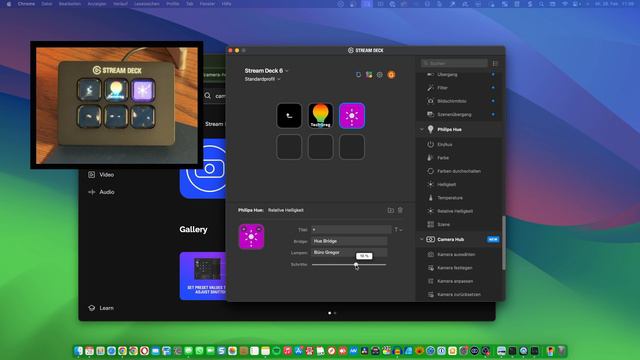
Task: Open the Bearbeiten menu
Action: click(70, 4)
